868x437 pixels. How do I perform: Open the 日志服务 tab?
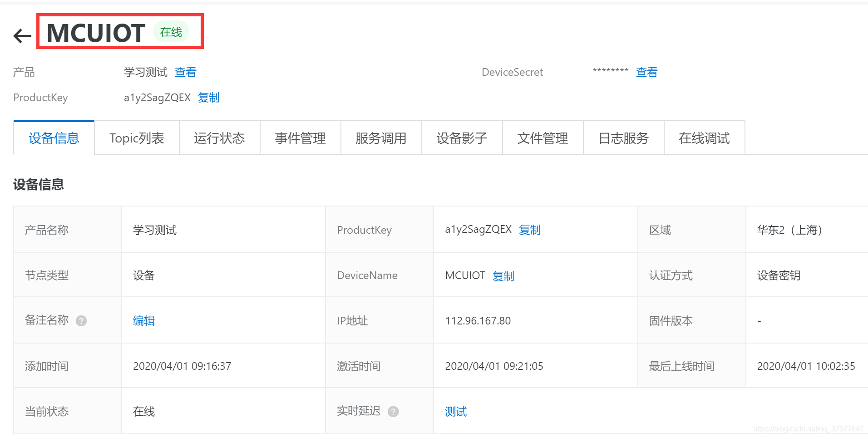pos(623,138)
